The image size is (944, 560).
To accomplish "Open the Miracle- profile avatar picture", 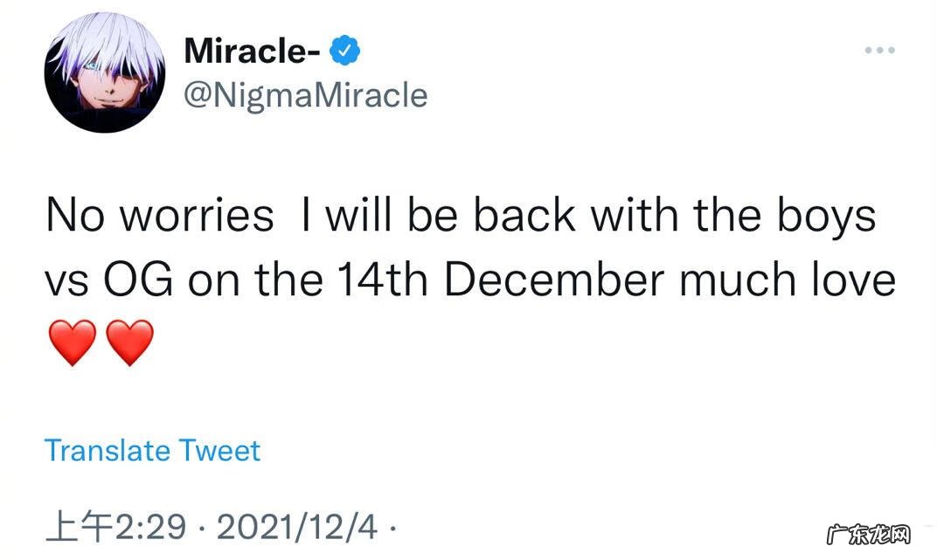I will (105, 73).
